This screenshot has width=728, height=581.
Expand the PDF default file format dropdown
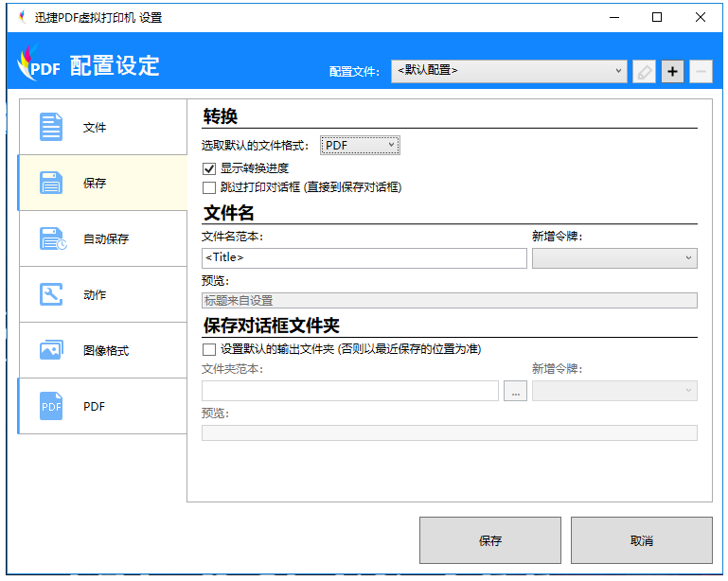pyautogui.click(x=360, y=146)
